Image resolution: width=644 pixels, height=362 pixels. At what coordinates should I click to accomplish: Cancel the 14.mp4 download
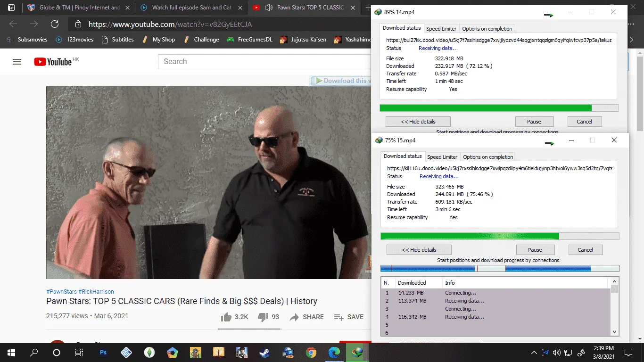(585, 122)
